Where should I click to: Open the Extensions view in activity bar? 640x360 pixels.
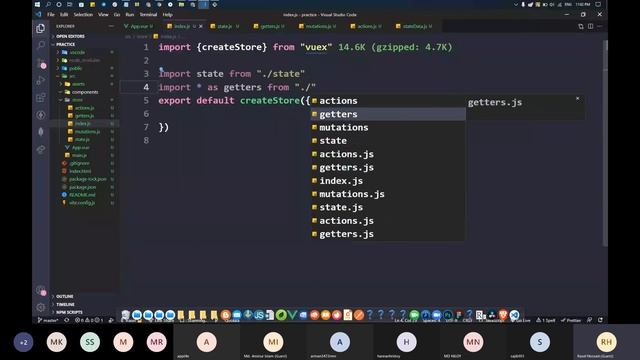(40, 98)
